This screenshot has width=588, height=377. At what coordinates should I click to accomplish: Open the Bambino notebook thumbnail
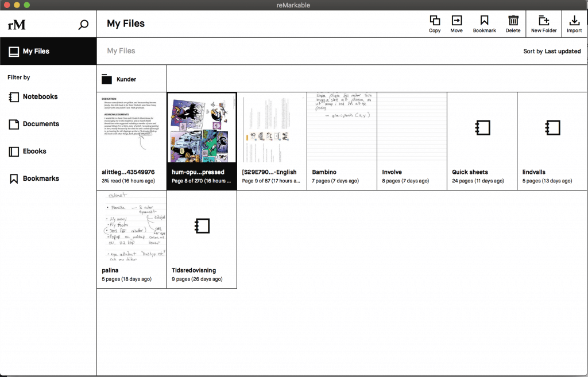tap(342, 128)
